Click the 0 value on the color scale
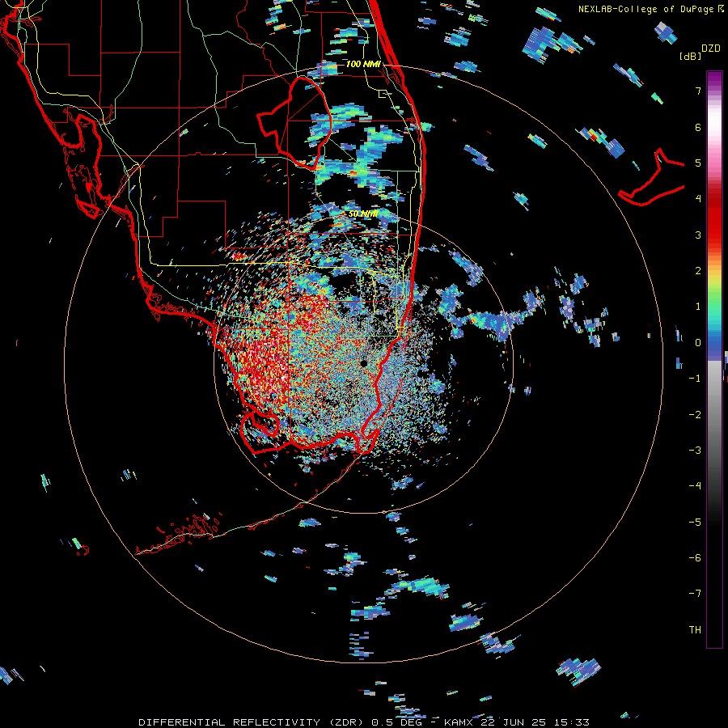Image resolution: width=728 pixels, height=728 pixels. [x=698, y=343]
